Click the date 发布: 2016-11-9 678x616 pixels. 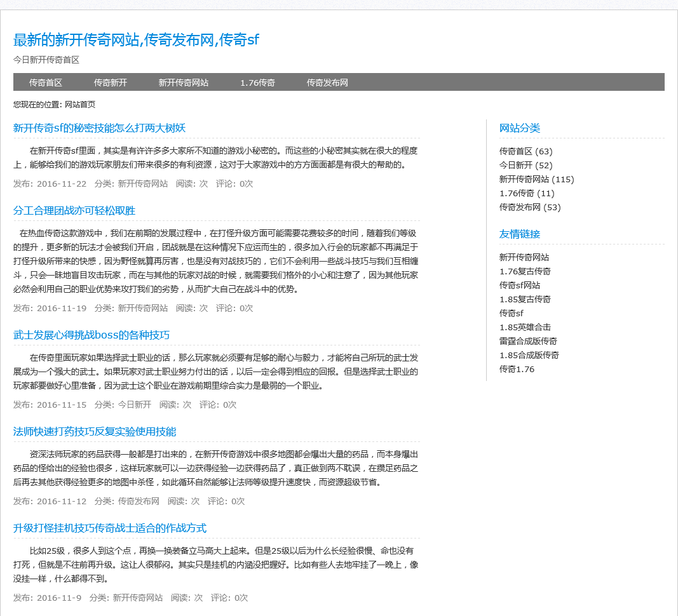pos(47,598)
